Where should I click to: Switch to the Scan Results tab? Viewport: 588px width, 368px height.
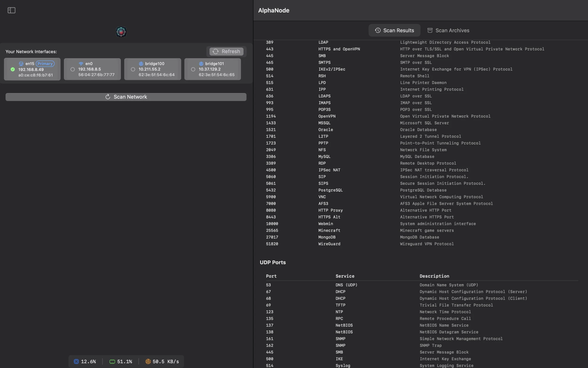394,30
